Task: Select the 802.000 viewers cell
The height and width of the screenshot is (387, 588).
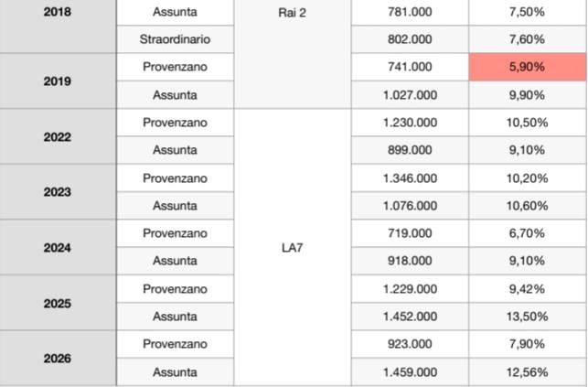Action: (x=410, y=39)
